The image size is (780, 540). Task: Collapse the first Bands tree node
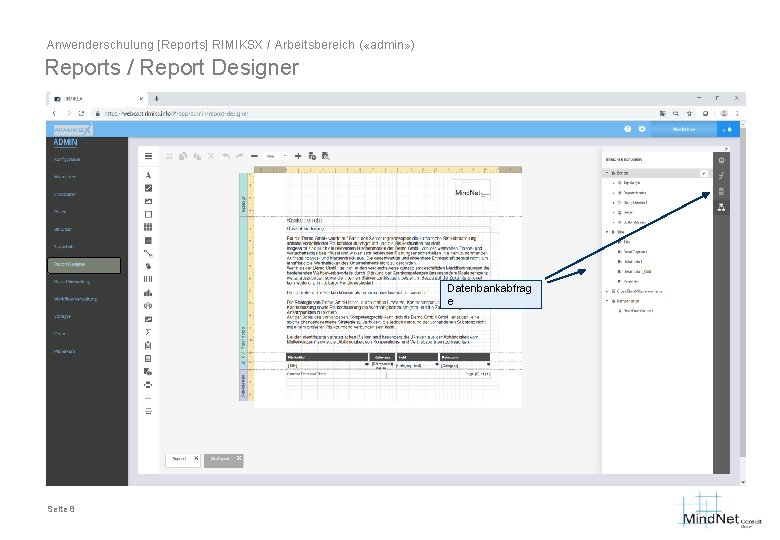607,173
